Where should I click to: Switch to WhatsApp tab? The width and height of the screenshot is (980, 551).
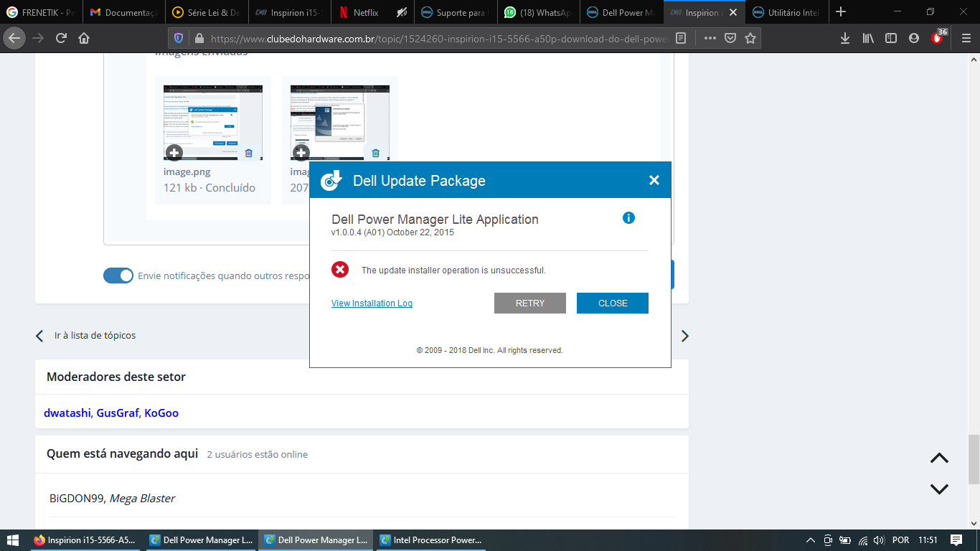tap(538, 12)
